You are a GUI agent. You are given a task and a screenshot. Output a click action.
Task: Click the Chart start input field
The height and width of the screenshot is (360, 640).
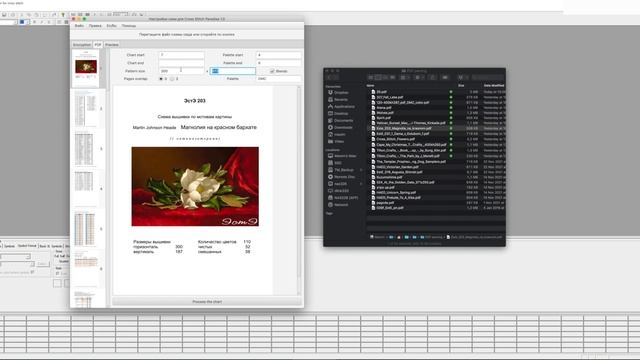pos(181,55)
